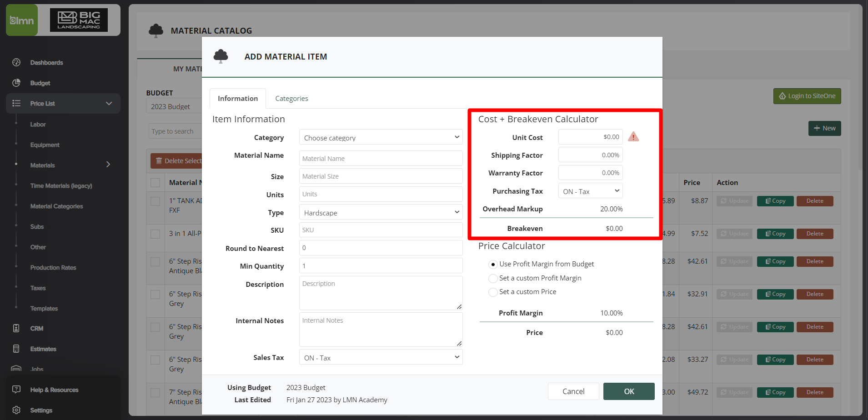Focus the Material Size field
This screenshot has height=420, width=868.
[381, 176]
